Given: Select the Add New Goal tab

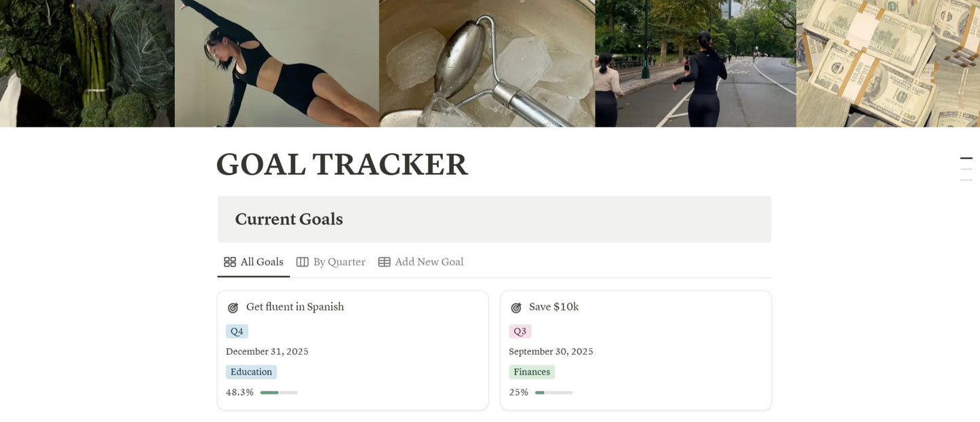Looking at the screenshot, I should coord(429,262).
